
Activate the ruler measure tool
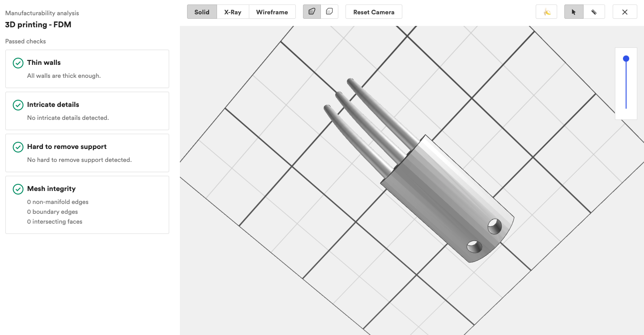[x=594, y=12]
